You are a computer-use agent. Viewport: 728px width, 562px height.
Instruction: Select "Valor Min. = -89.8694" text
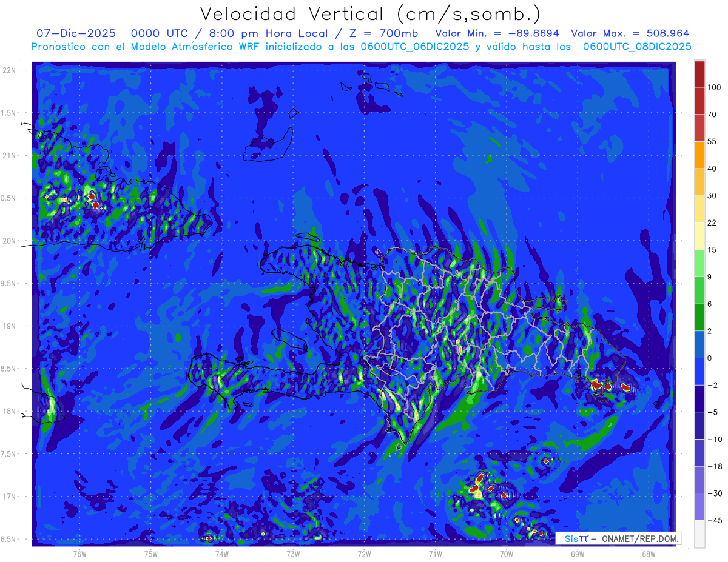[497, 33]
